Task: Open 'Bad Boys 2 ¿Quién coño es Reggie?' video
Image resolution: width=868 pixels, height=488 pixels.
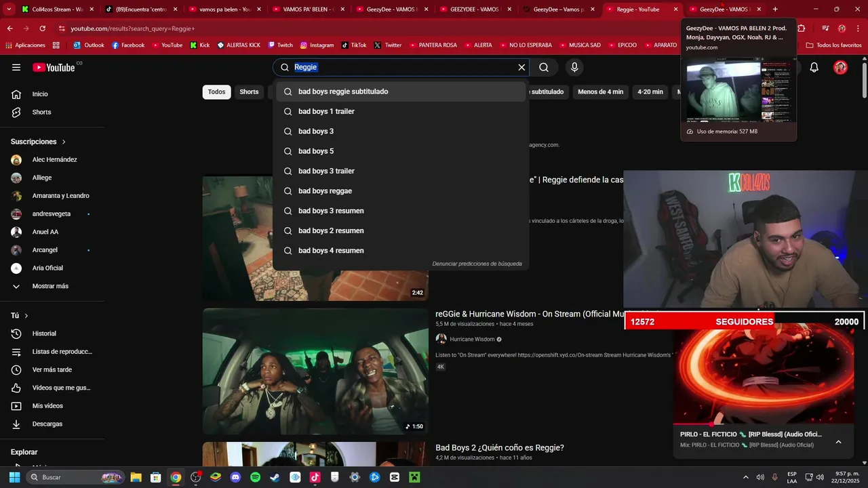Action: pyautogui.click(x=500, y=448)
